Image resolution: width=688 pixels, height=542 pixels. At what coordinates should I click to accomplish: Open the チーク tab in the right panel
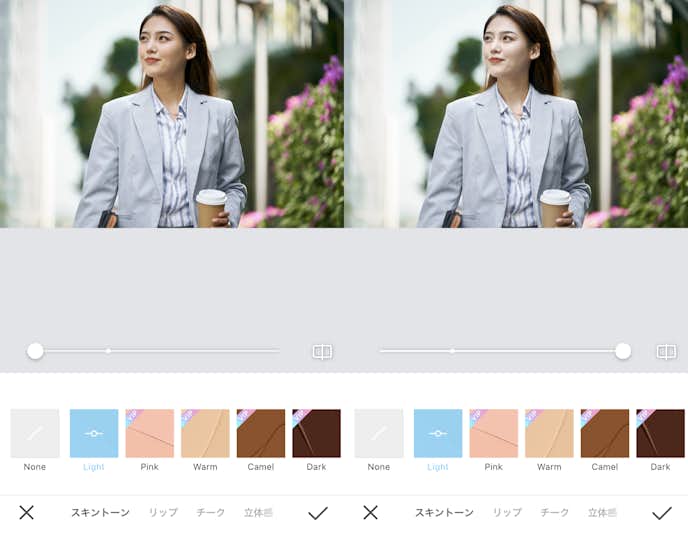[x=554, y=513]
